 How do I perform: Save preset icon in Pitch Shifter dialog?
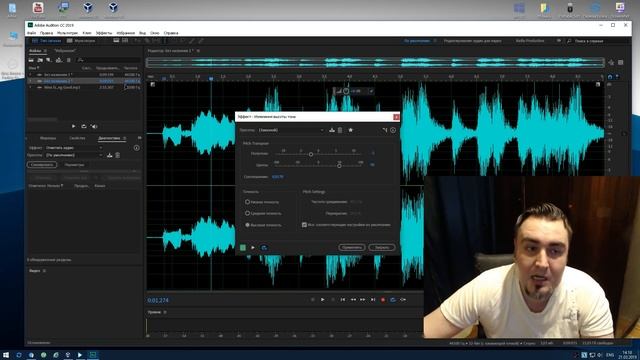tap(332, 130)
